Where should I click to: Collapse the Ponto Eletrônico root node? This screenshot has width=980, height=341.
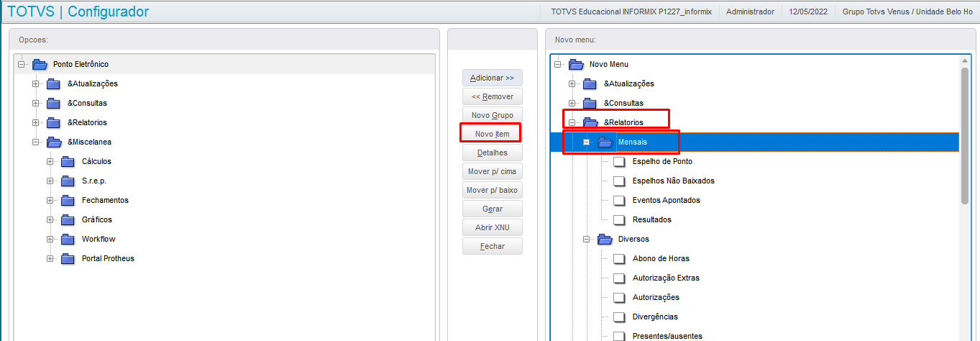22,64
